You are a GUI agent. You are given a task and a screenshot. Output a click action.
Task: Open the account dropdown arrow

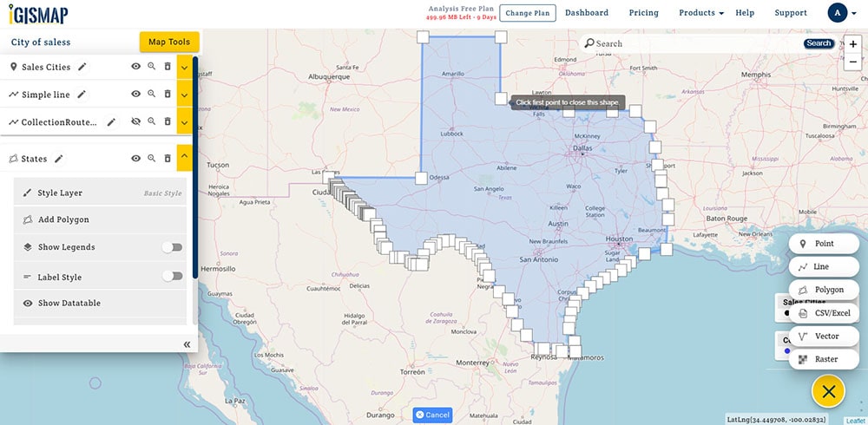[x=853, y=13]
